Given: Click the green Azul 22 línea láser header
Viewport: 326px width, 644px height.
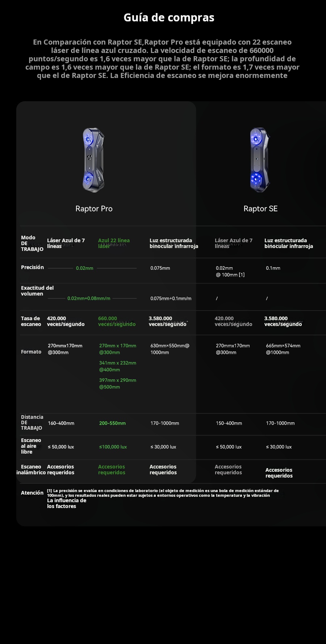Looking at the screenshot, I should coord(114,243).
